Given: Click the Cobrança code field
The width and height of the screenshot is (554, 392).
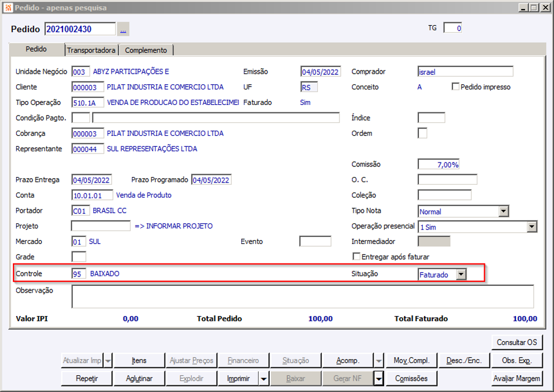Looking at the screenshot, I should pyautogui.click(x=88, y=133).
